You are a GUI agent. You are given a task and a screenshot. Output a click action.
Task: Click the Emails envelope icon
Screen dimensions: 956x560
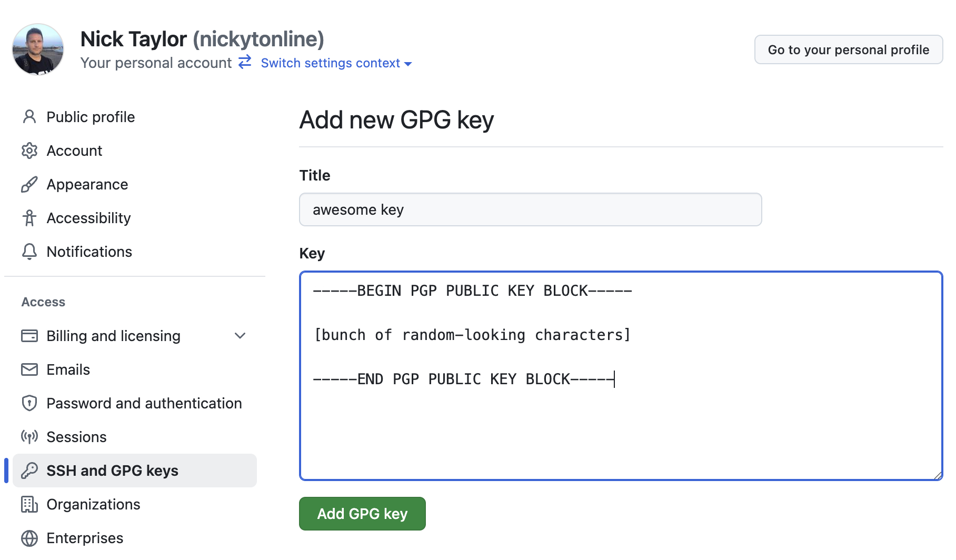[x=29, y=369]
